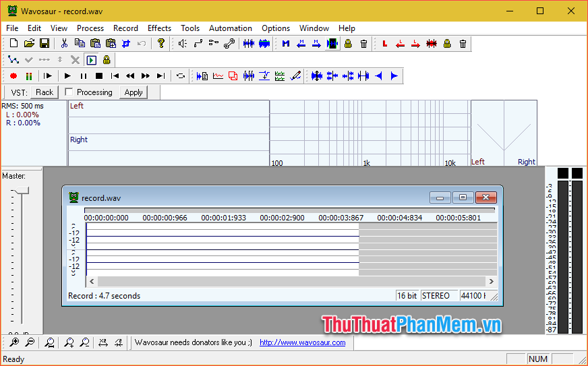Cut selection with the scissors icon

pyautogui.click(x=64, y=44)
